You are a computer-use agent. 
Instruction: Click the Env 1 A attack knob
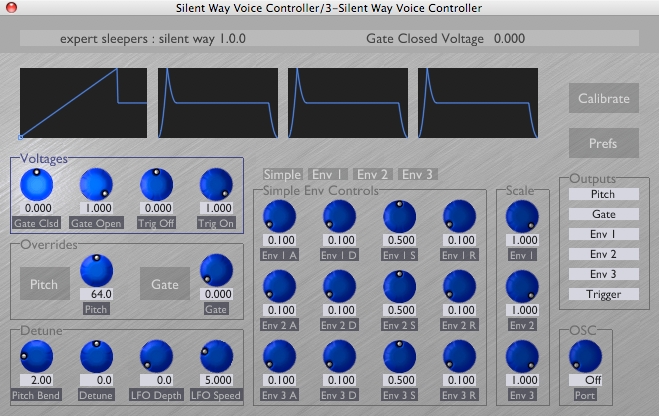pyautogui.click(x=279, y=216)
